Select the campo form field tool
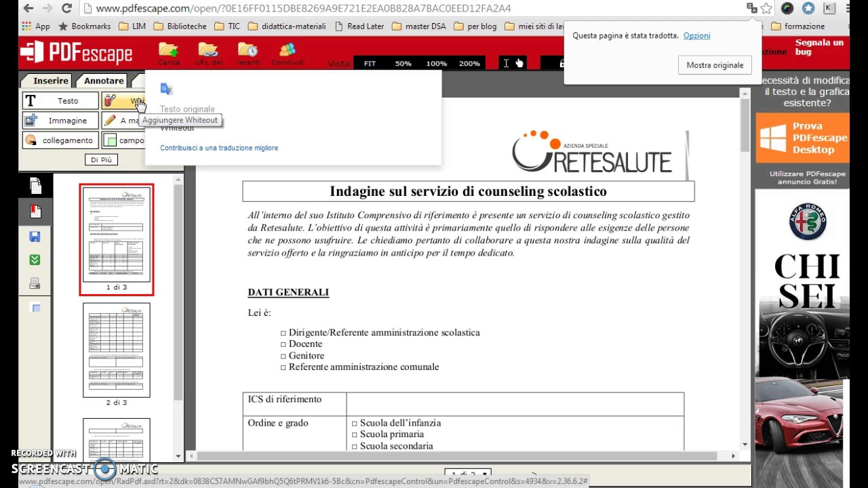This screenshot has width=868, height=488. pos(123,140)
